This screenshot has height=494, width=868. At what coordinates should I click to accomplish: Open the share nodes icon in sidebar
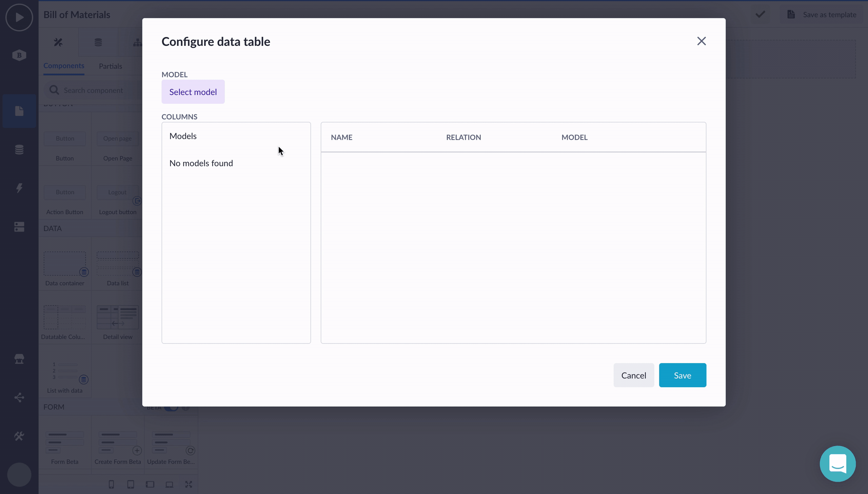point(19,397)
